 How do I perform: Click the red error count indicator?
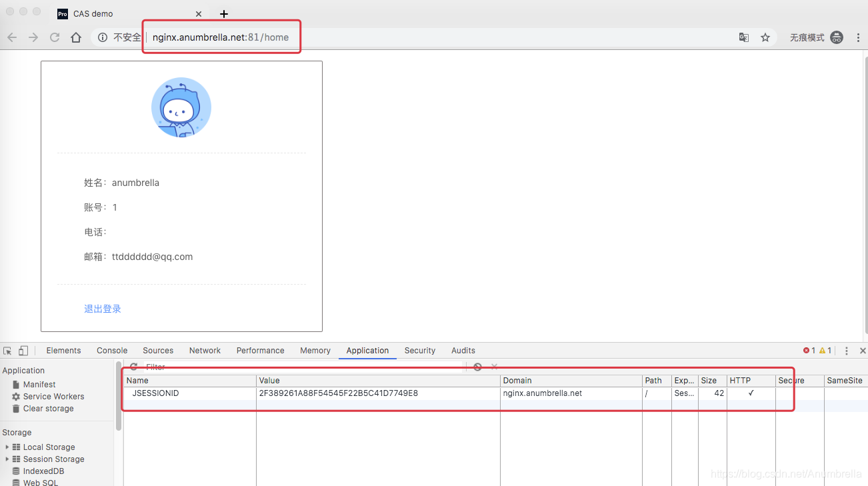point(809,351)
